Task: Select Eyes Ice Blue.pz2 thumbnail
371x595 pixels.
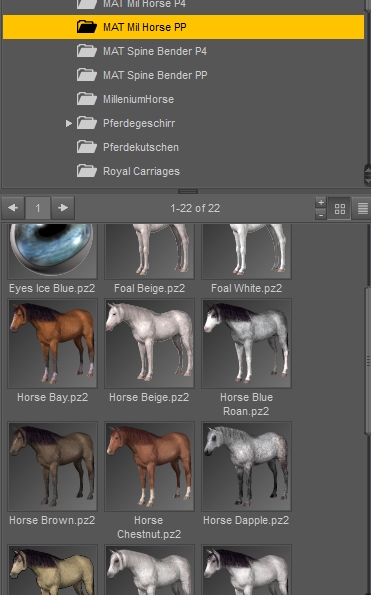Action: (x=52, y=251)
